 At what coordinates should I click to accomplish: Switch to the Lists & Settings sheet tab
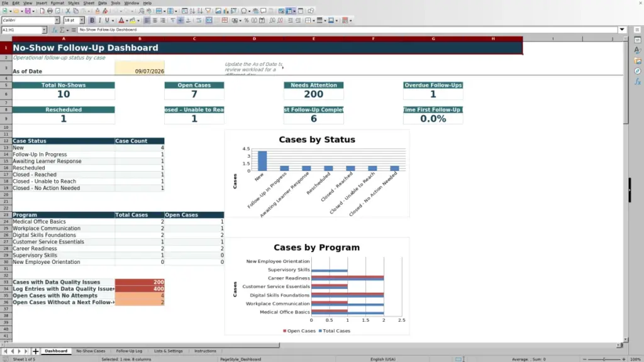169,351
